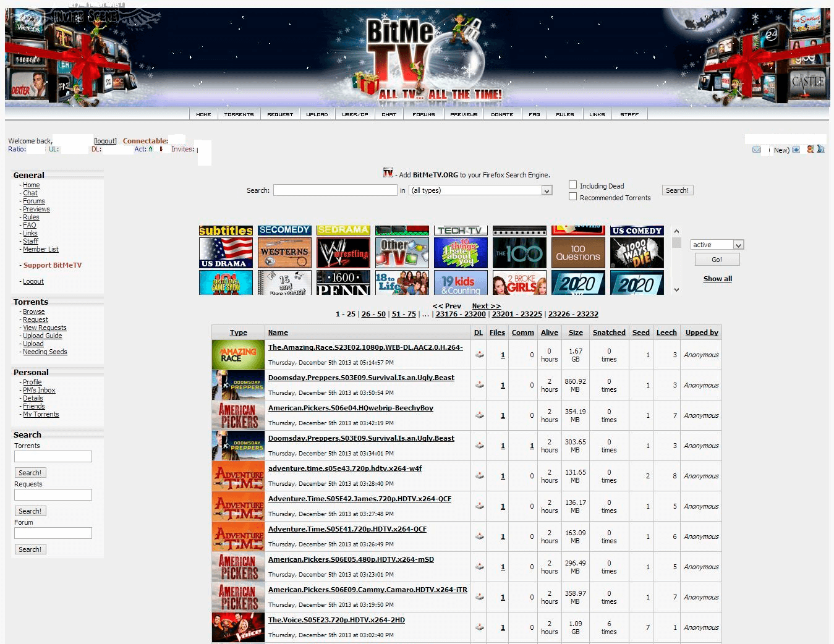
Task: Enable the Including Dead checkbox
Action: [572, 185]
